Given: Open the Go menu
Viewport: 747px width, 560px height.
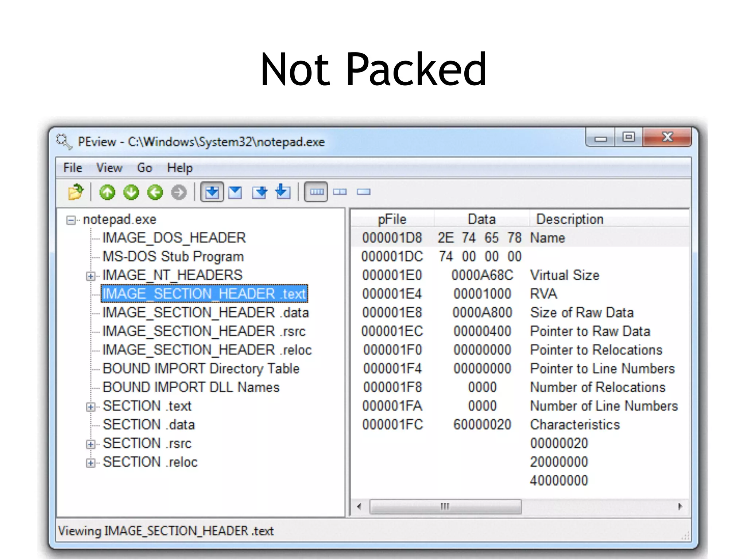Looking at the screenshot, I should (x=144, y=168).
